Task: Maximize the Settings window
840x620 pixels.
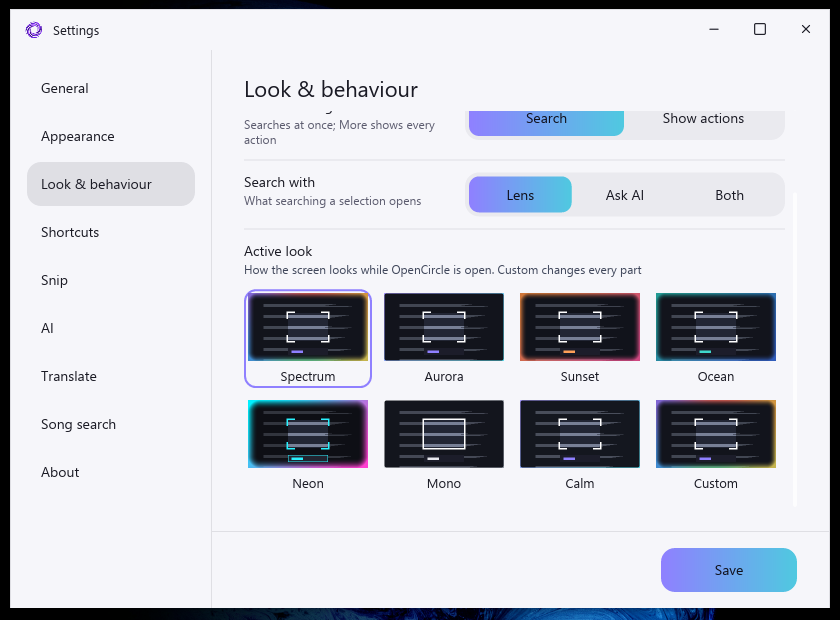Action: click(x=760, y=29)
